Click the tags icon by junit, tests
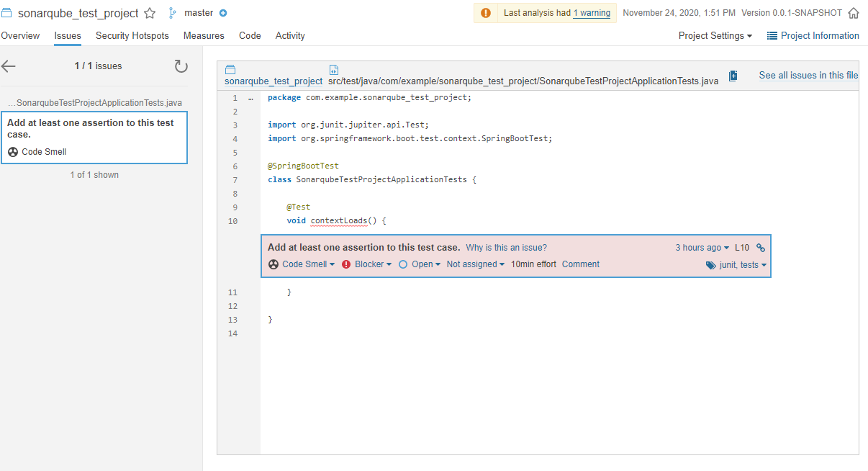The image size is (868, 471). tap(711, 265)
